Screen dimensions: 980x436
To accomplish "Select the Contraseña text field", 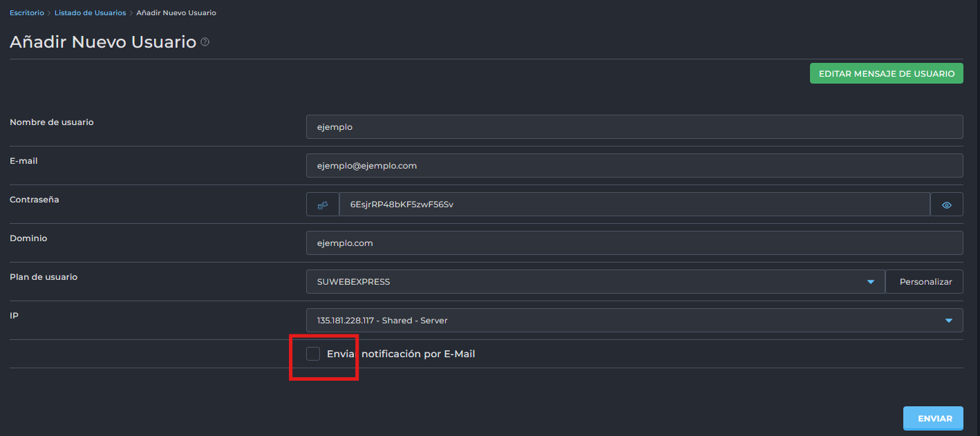I will click(634, 205).
